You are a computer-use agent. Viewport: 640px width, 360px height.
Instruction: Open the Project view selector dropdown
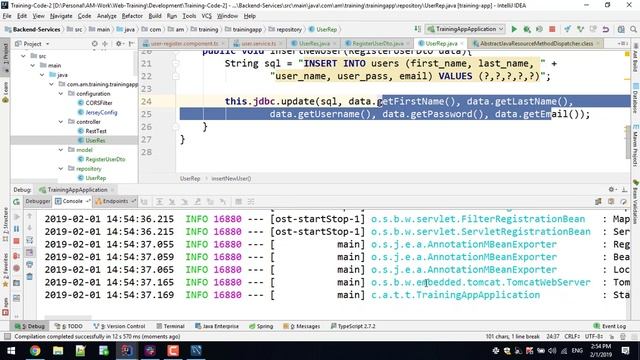click(32, 44)
